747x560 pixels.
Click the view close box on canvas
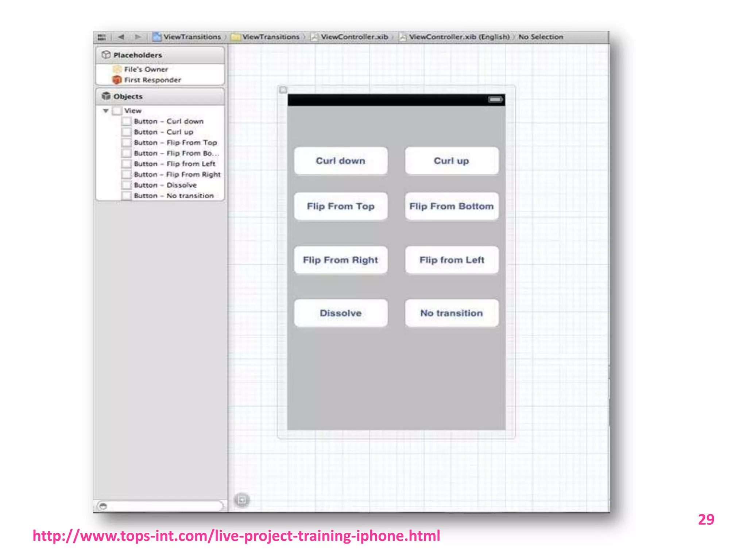point(283,90)
